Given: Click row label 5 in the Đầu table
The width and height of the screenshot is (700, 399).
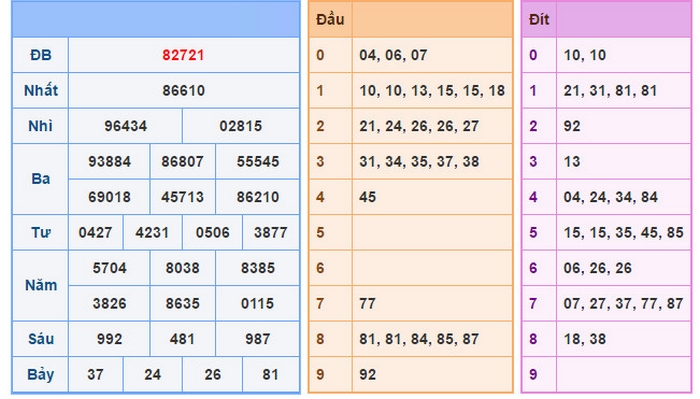Looking at the screenshot, I should click(320, 233).
